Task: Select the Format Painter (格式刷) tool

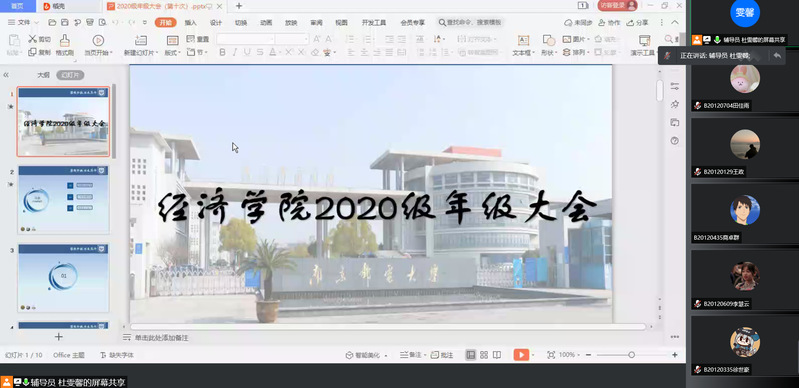Action: click(65, 44)
